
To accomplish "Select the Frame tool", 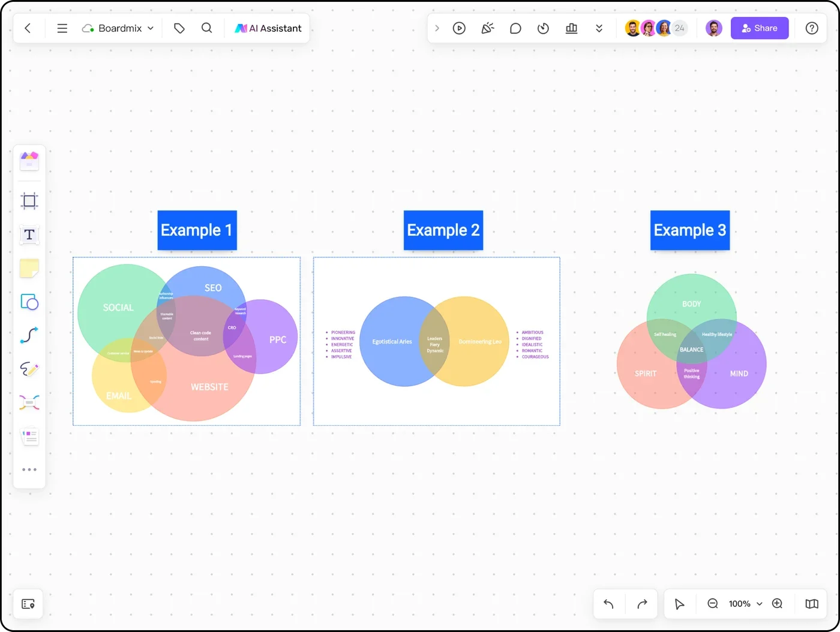I will (29, 201).
